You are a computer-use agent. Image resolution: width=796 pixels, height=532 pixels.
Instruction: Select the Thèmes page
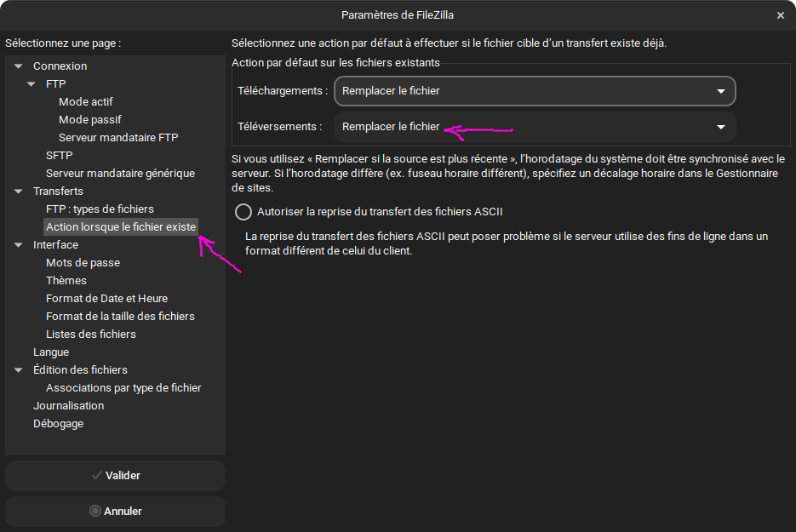[x=66, y=281]
